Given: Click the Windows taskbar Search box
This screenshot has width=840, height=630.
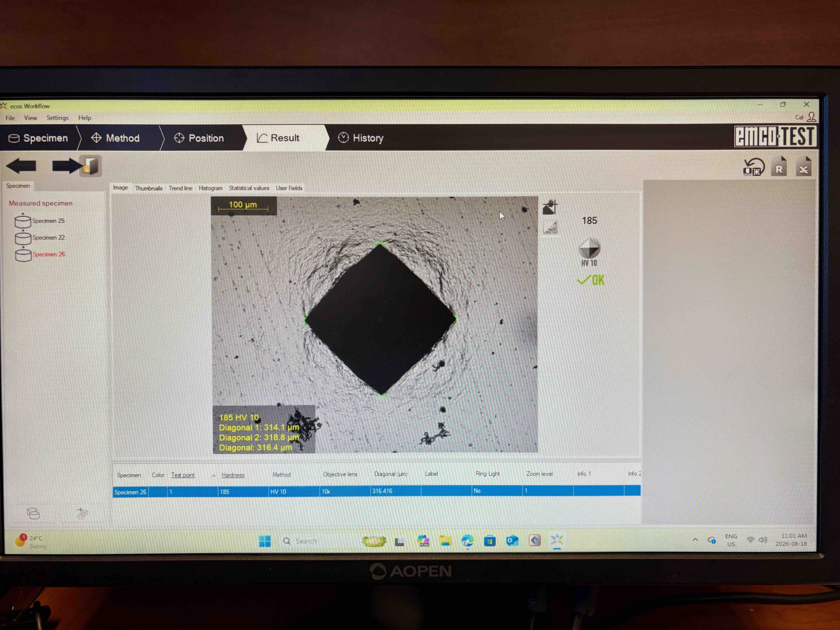Looking at the screenshot, I should point(318,541).
